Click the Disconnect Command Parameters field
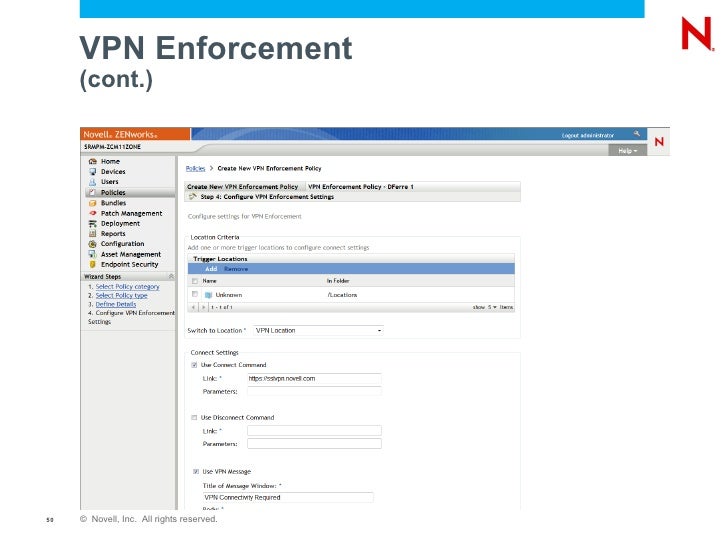728x546 pixels. (314, 444)
